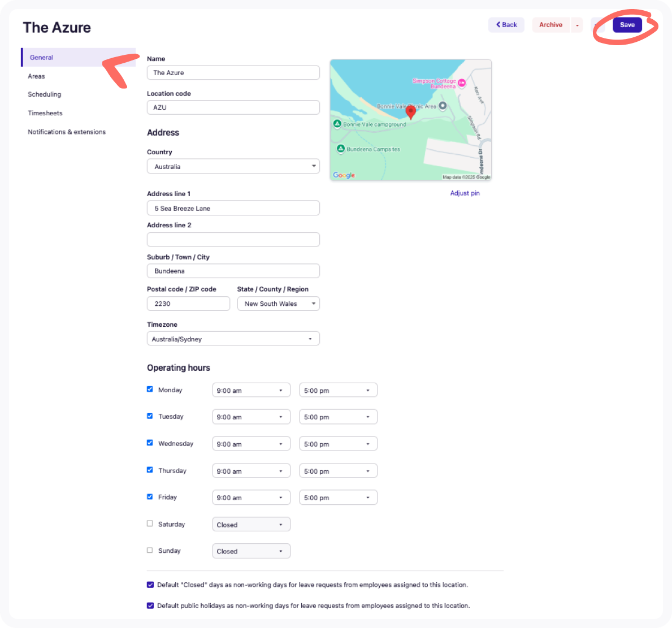Click the Google logo on the map

click(x=344, y=175)
